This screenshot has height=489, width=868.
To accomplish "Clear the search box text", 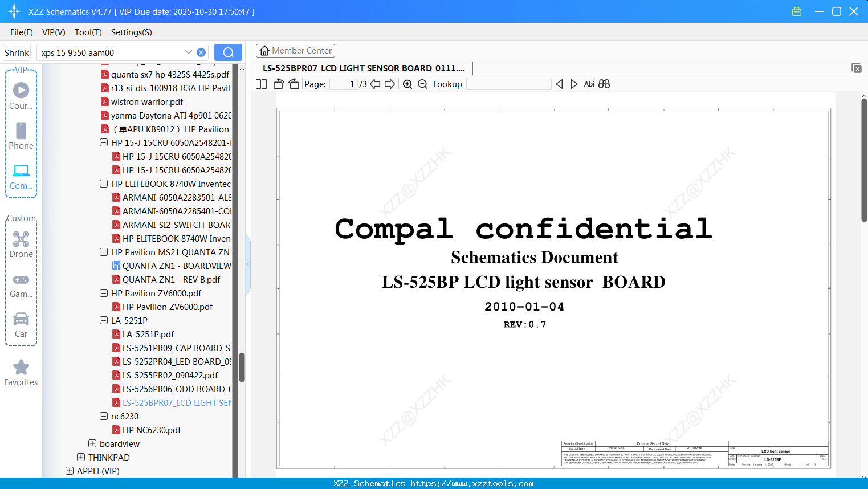I will pos(201,52).
